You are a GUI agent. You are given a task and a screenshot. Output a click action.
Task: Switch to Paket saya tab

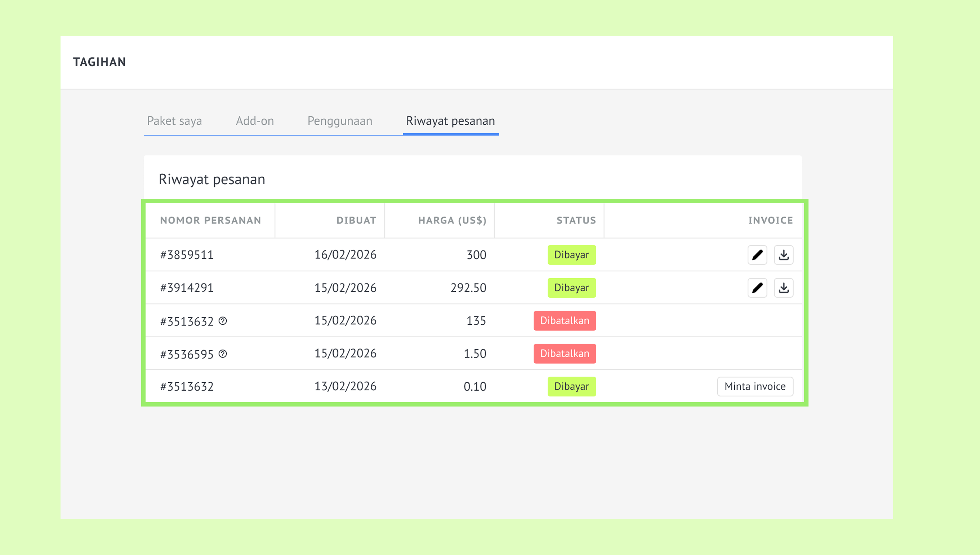point(174,121)
